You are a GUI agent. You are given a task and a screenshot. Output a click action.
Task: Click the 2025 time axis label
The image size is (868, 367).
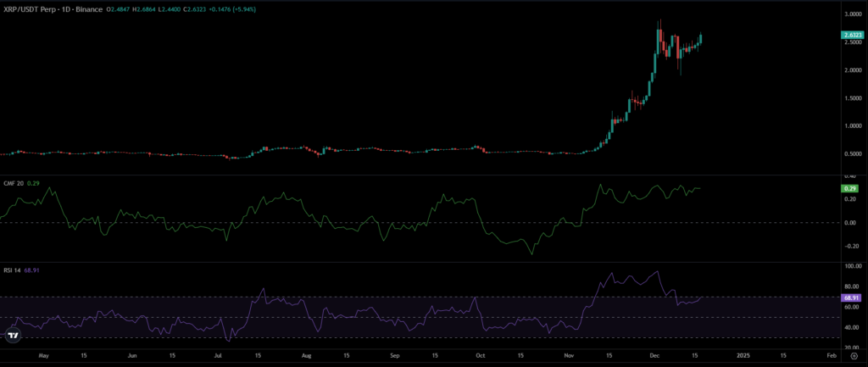743,354
